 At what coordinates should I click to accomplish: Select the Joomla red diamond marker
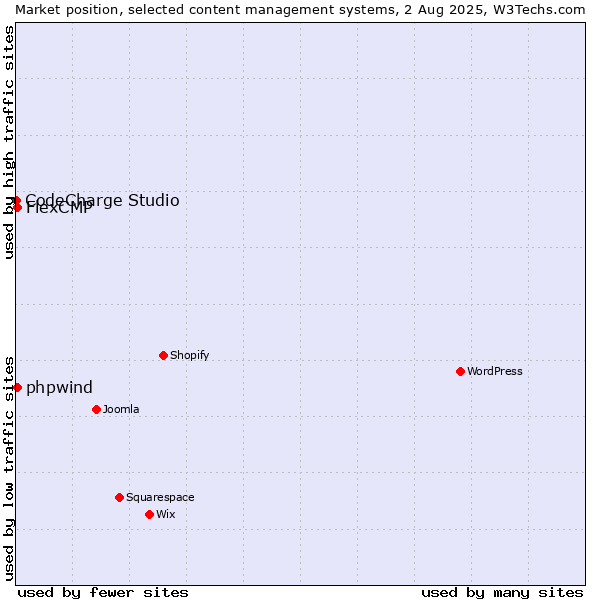point(96,409)
